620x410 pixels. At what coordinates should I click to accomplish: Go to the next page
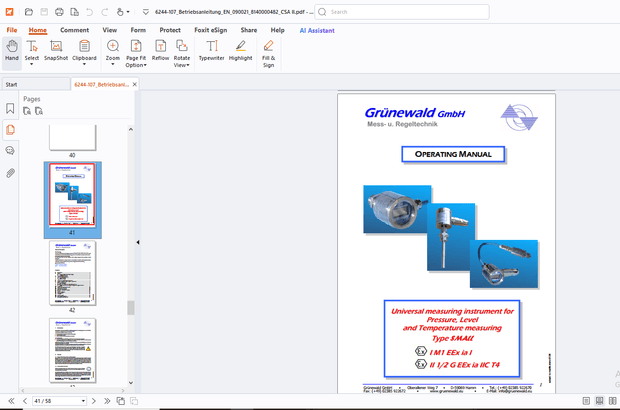pos(94,401)
